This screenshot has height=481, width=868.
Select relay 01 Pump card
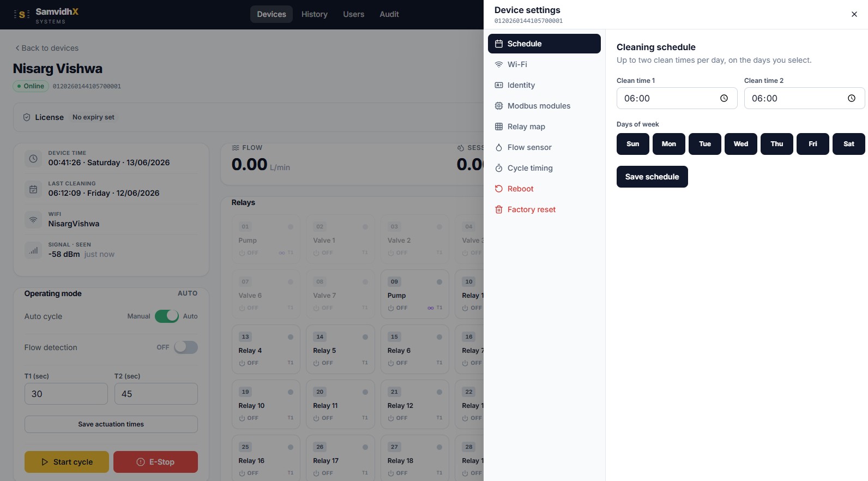pos(266,239)
